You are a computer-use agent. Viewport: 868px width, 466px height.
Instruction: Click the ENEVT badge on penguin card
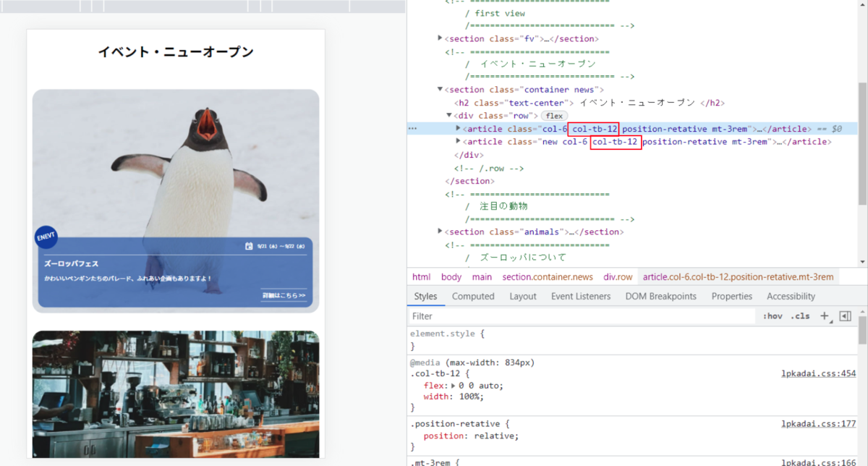[x=46, y=237]
